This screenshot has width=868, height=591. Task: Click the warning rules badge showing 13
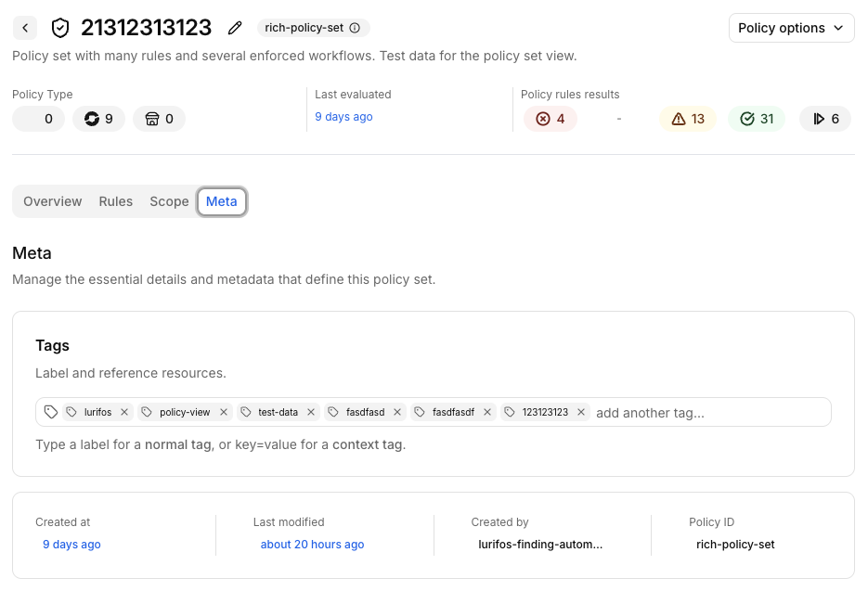[x=688, y=119]
